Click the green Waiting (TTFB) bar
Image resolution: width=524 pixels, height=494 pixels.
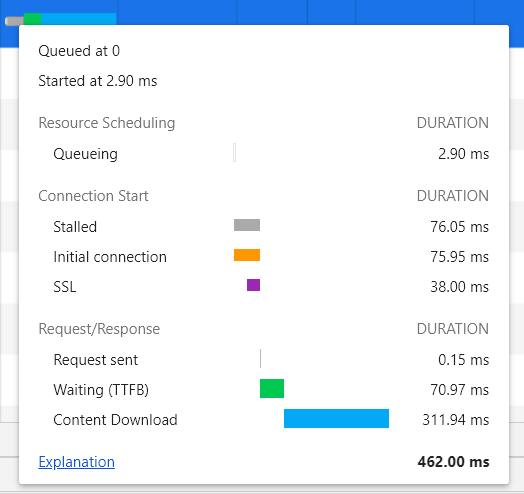pos(272,388)
